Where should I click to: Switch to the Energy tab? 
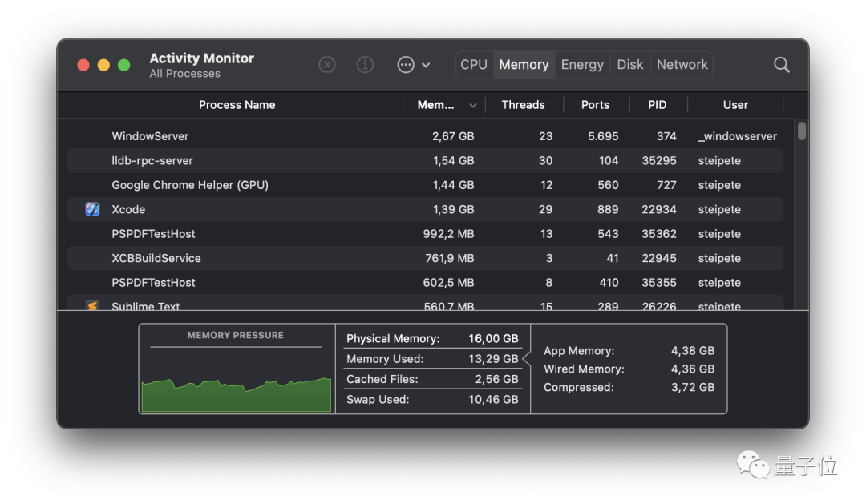582,65
